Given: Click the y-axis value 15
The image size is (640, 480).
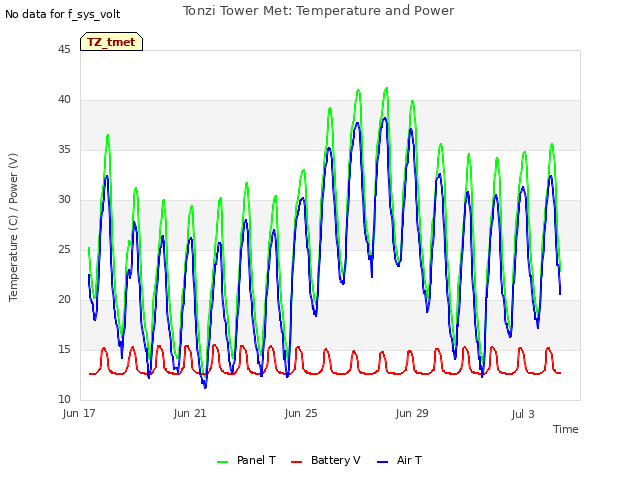Looking at the screenshot, I should pos(64,349).
